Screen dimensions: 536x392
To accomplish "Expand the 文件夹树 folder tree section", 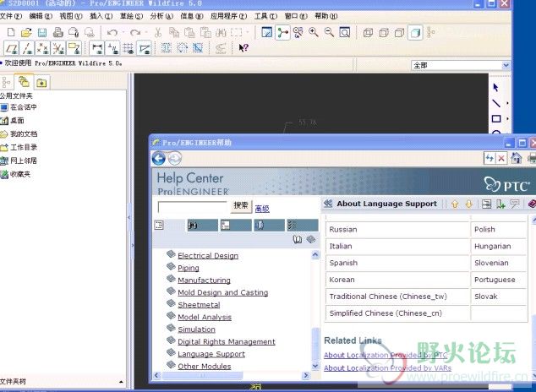I will click(x=121, y=382).
